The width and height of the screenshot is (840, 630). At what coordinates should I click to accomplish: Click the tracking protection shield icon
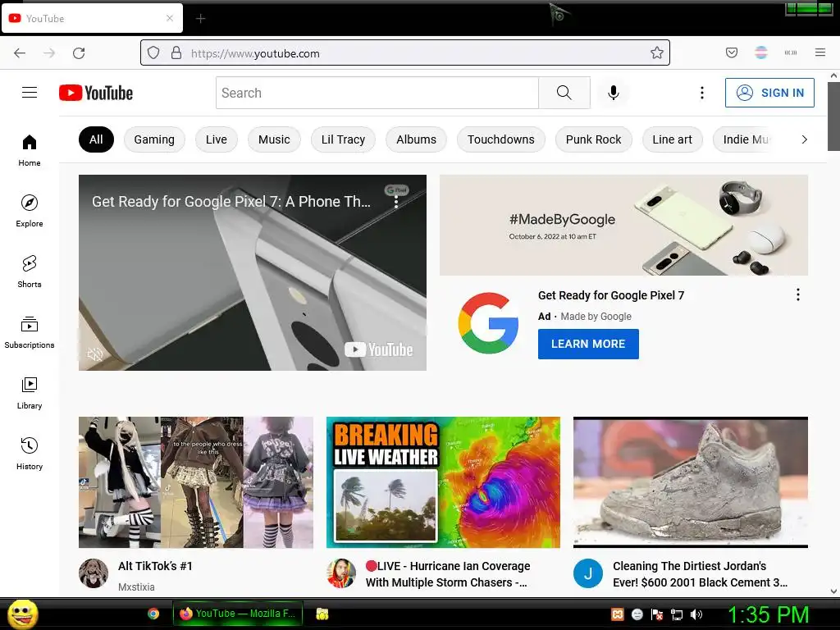(153, 52)
